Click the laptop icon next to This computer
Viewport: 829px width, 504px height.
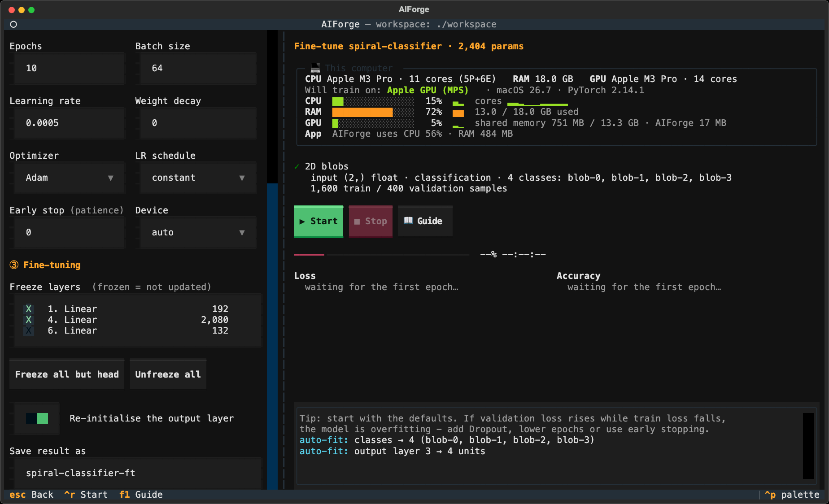(315, 68)
